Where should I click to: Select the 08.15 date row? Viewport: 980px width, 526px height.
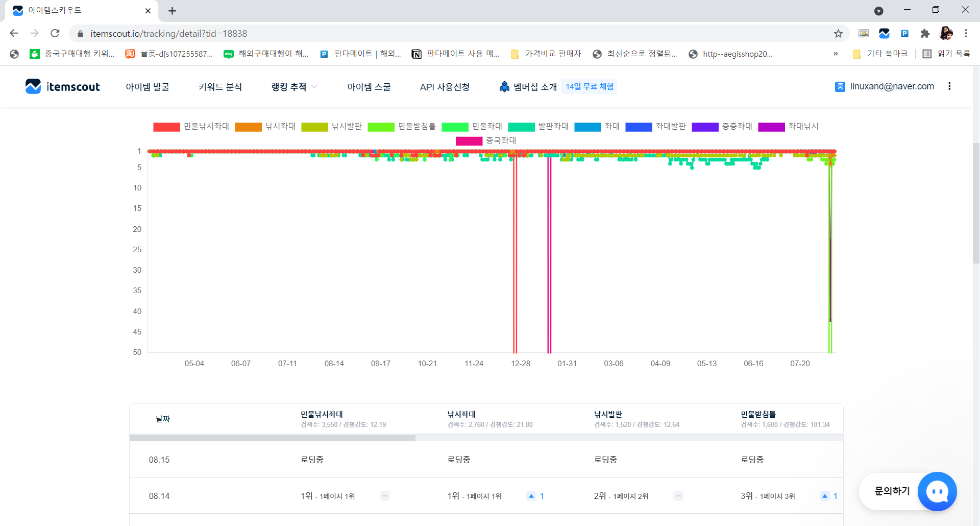tap(486, 460)
